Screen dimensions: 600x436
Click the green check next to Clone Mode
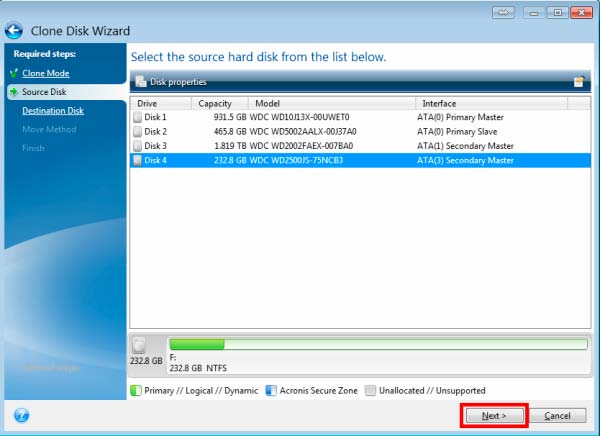(x=14, y=73)
